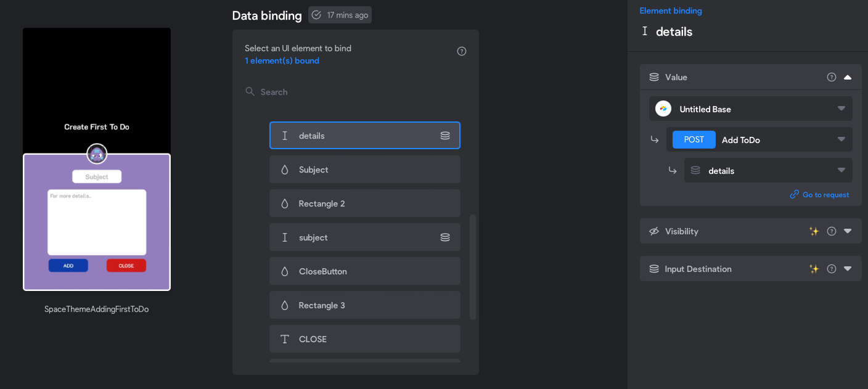
Task: Click the sparkle icon in the Visibility section
Action: (x=814, y=231)
